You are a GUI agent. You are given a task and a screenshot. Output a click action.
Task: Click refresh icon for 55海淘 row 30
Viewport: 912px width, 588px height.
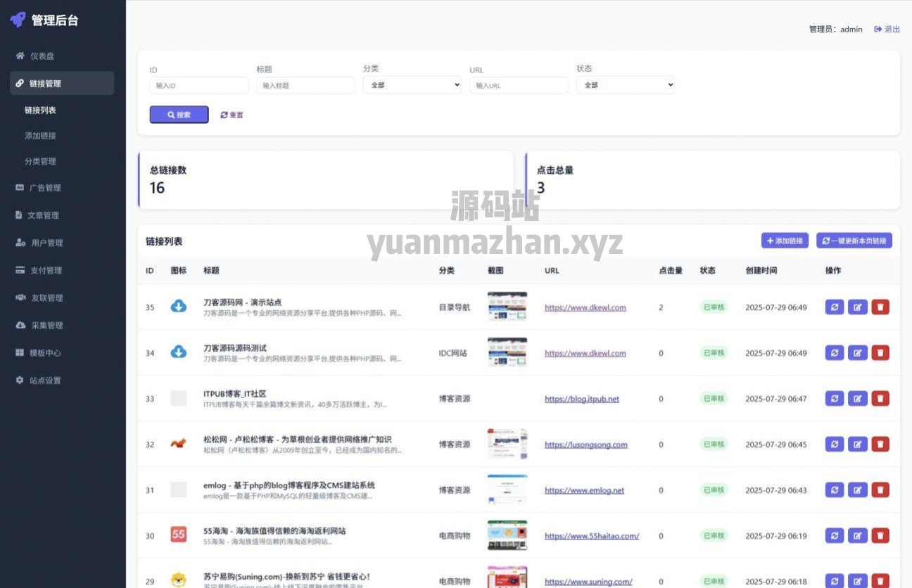tap(834, 536)
